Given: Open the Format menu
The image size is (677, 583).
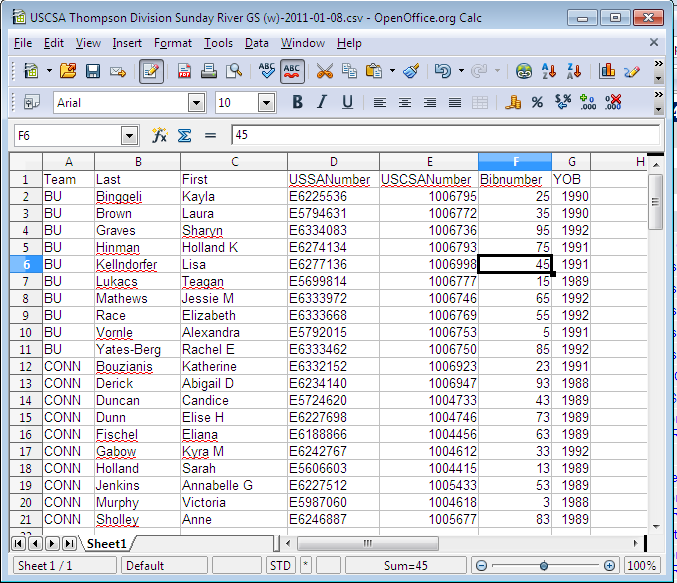Looking at the screenshot, I should point(173,43).
